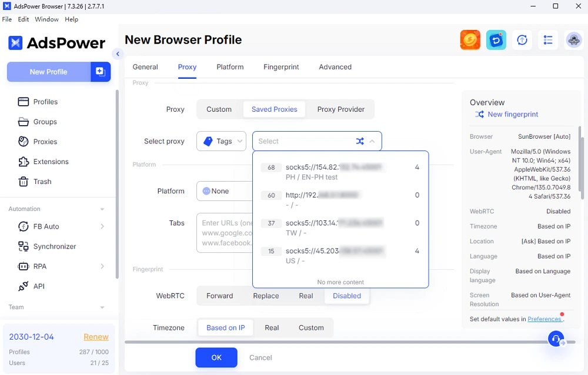588x375 pixels.
Task: Open the API settings
Action: (x=32, y=286)
